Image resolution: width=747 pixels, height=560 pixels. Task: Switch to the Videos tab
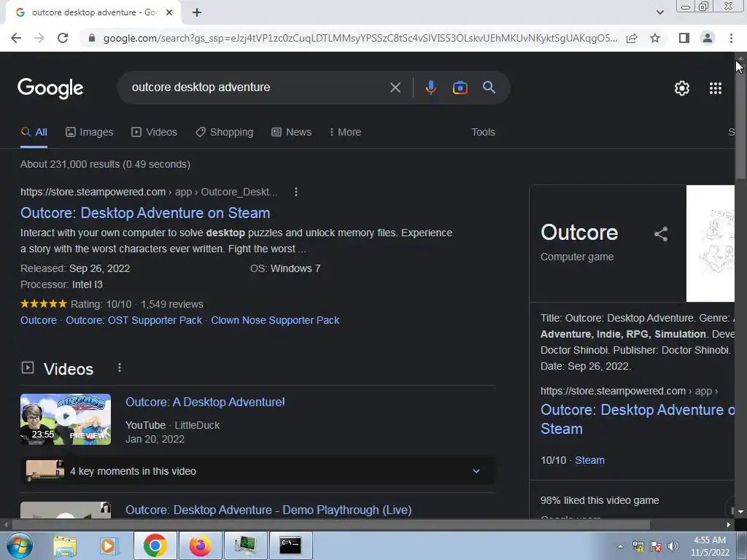pyautogui.click(x=155, y=132)
